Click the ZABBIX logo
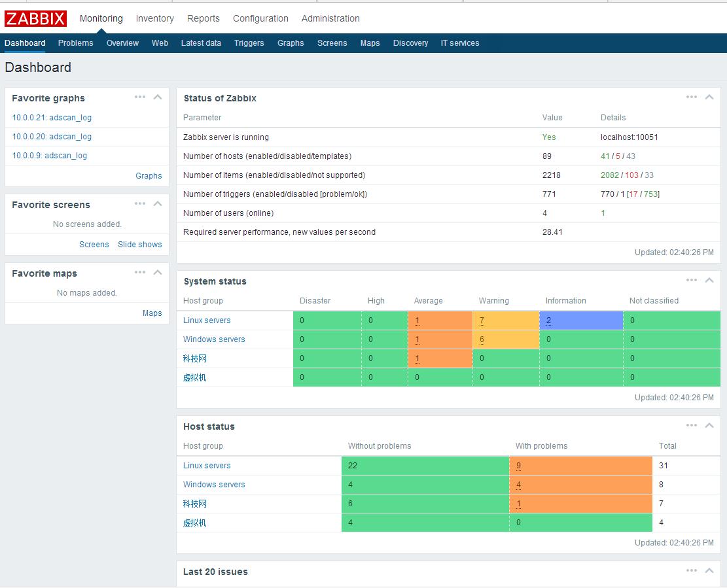Screen dimensions: 727x588 point(35,18)
